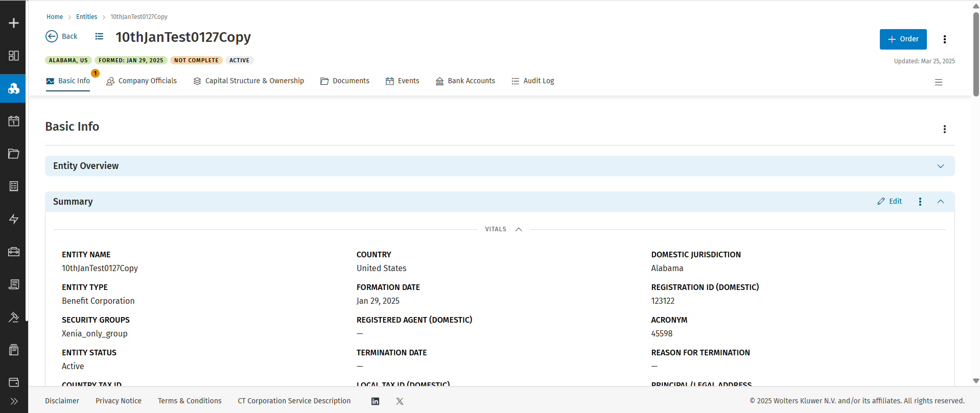The image size is (980, 413).
Task: Open the Audit Log tab
Action: coord(533,81)
